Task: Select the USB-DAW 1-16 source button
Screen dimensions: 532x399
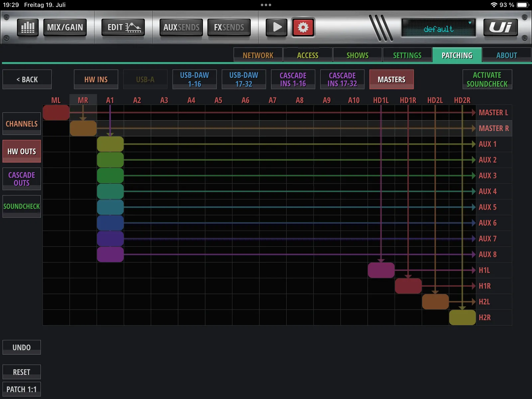Action: (195, 79)
